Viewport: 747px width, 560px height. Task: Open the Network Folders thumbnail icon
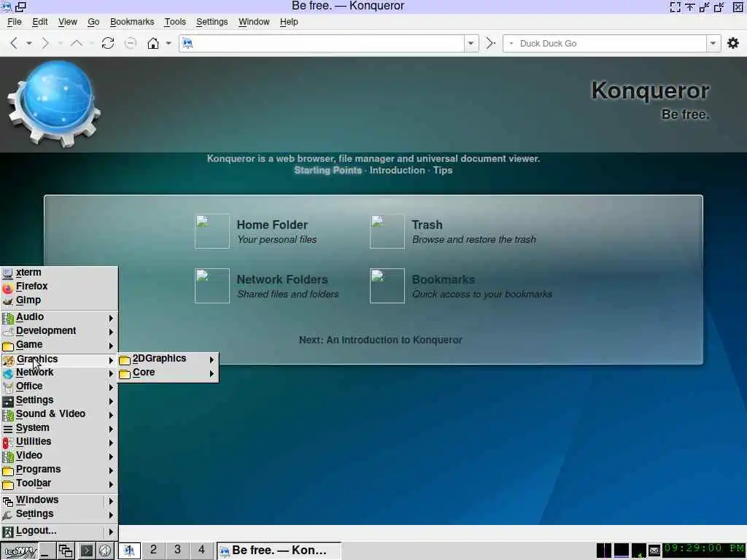tap(212, 286)
